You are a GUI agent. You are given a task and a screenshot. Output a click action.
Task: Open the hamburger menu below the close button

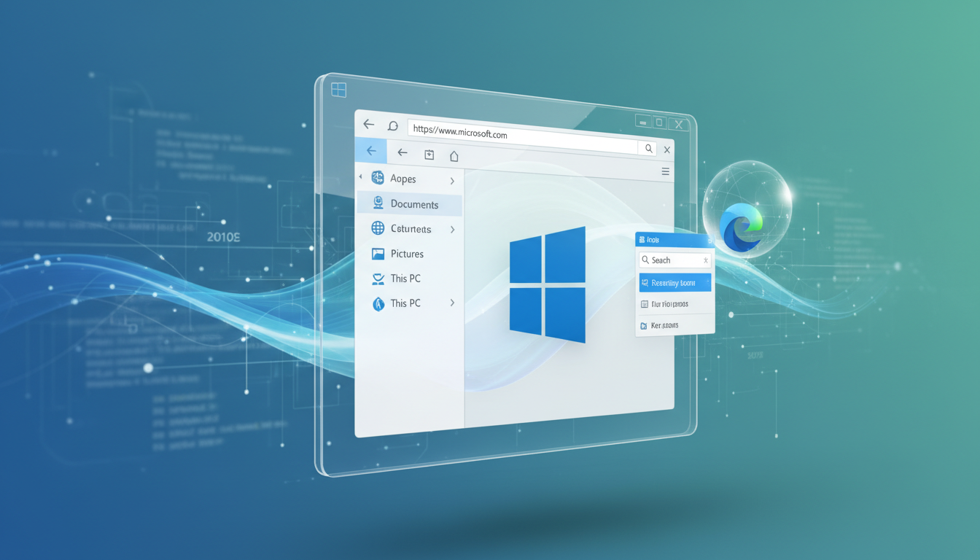tap(665, 171)
